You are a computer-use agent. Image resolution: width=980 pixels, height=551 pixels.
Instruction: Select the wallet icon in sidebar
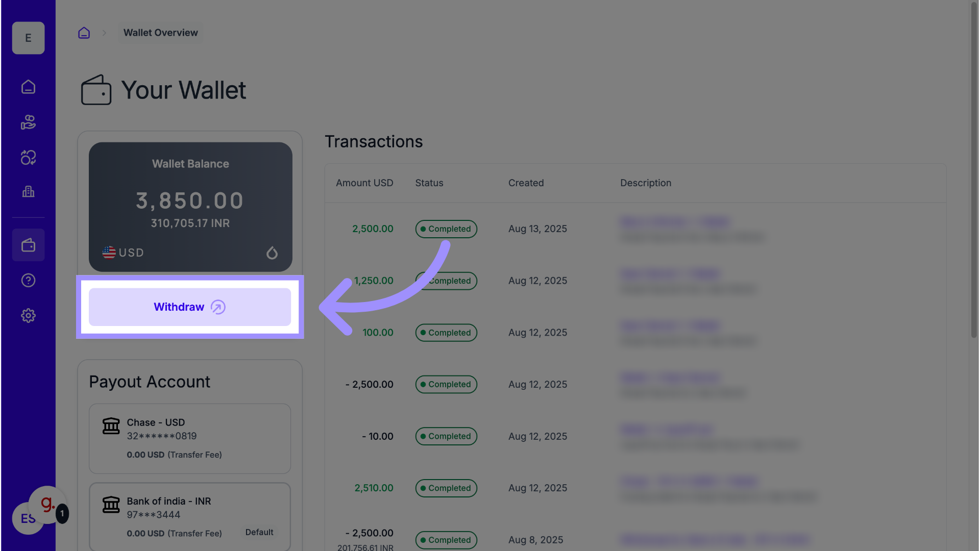[28, 245]
